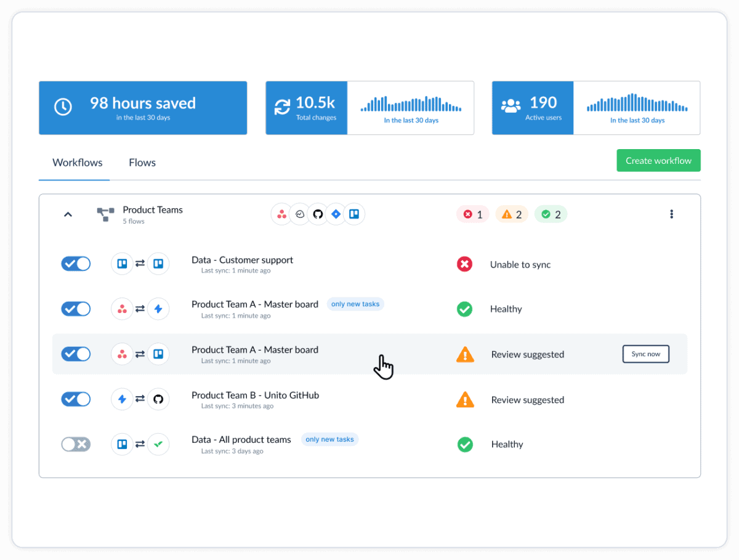Viewport: 739px width, 560px height.
Task: Click the Create workflow button
Action: point(658,160)
